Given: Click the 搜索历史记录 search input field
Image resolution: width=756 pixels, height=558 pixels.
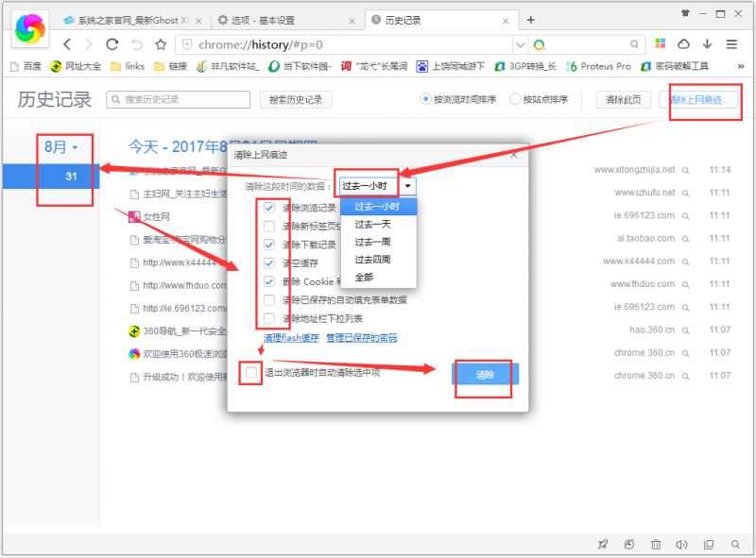Looking at the screenshot, I should pos(178,99).
